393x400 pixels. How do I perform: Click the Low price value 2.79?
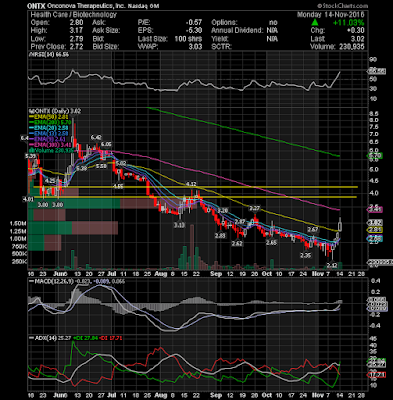(77, 39)
